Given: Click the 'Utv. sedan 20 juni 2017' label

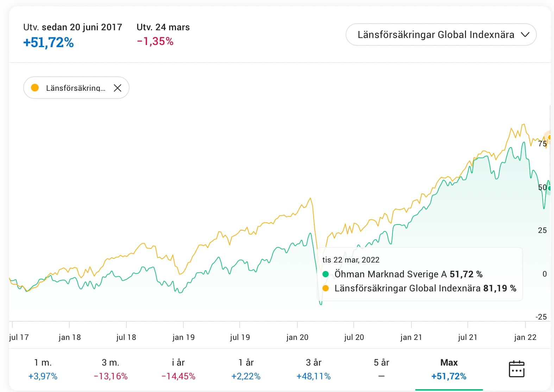Looking at the screenshot, I should pos(73,27).
